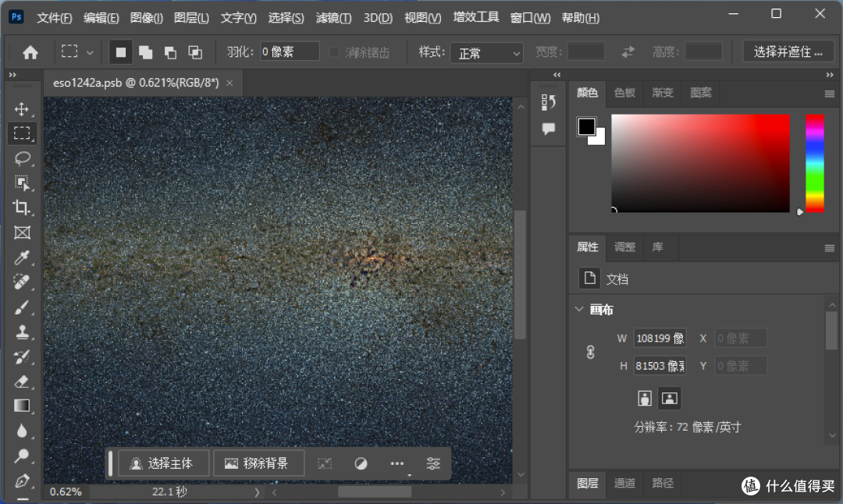Open the History panel icon
The height and width of the screenshot is (504, 843).
(x=549, y=102)
